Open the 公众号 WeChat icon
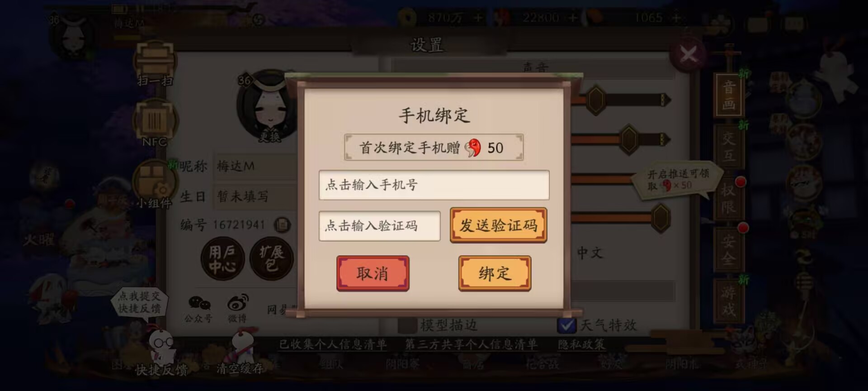This screenshot has height=391, width=868. coord(199,308)
